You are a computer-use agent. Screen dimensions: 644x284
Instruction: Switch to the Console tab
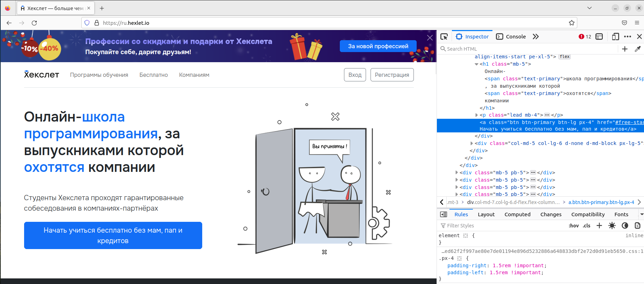511,37
